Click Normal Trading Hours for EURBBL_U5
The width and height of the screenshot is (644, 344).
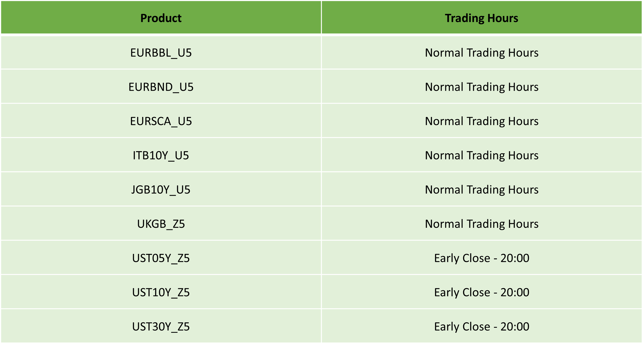[481, 53]
